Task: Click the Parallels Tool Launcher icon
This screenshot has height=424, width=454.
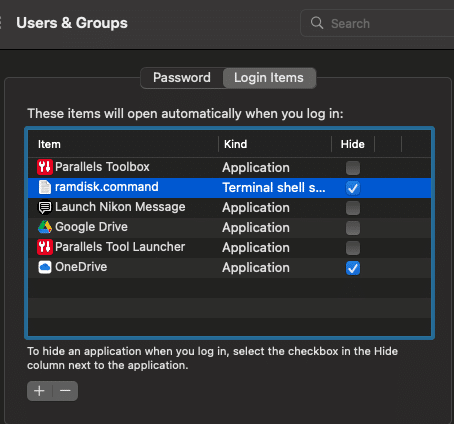Action: click(x=45, y=247)
